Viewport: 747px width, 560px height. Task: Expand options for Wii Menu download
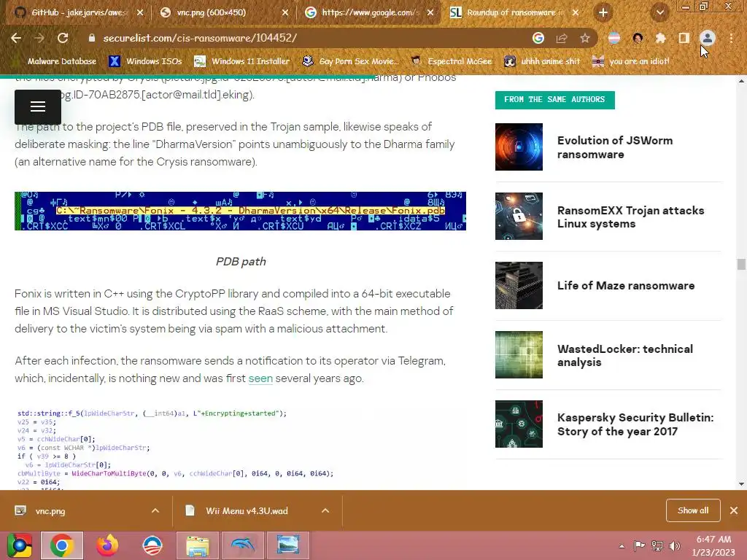pyautogui.click(x=325, y=511)
